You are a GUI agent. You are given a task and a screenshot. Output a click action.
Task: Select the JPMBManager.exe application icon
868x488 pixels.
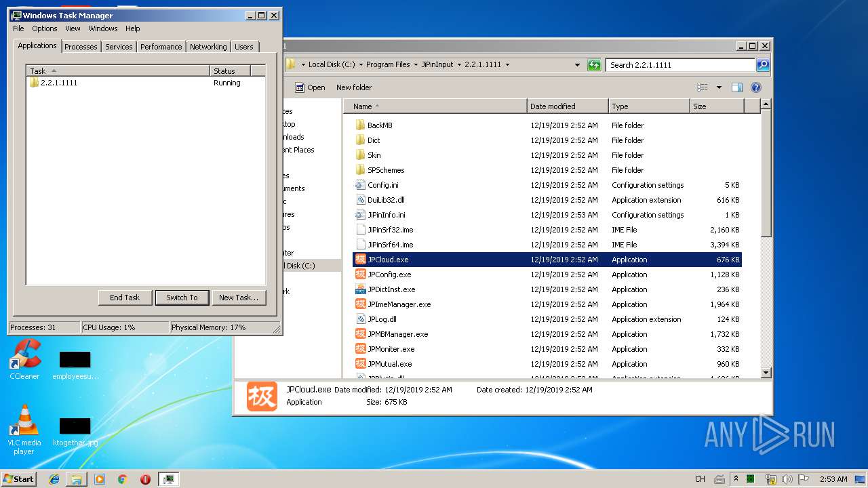[x=361, y=334]
